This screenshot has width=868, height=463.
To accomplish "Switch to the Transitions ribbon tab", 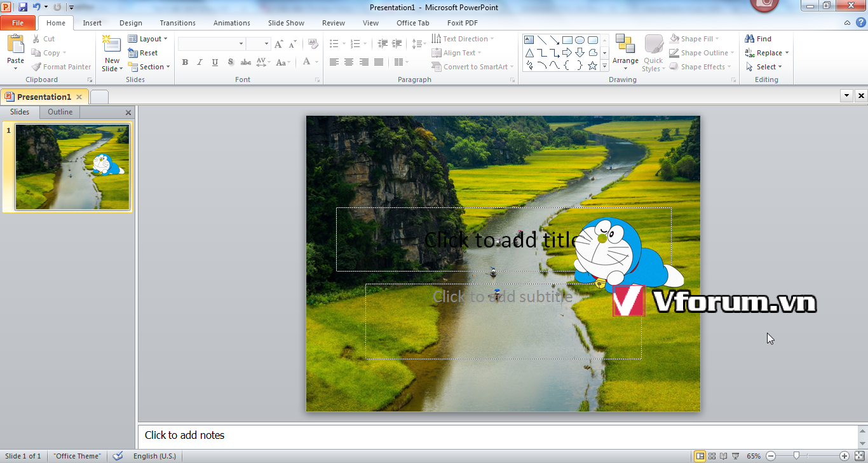I will [178, 23].
